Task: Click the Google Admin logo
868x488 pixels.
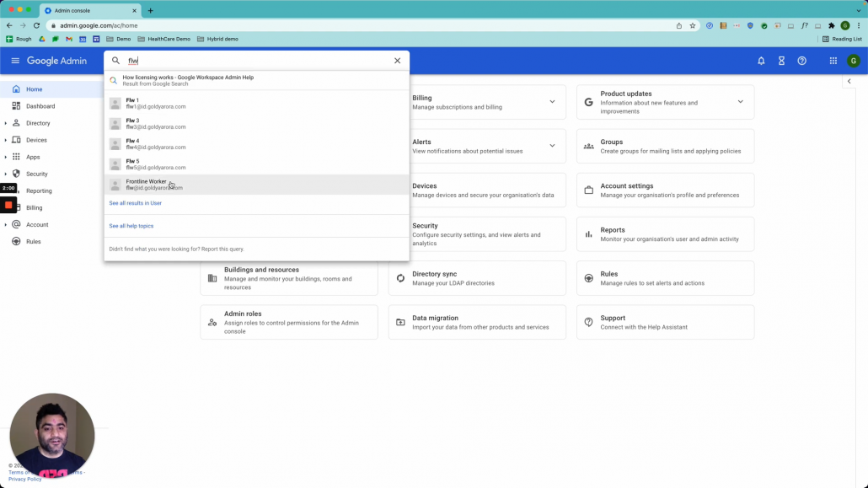Action: click(x=56, y=61)
